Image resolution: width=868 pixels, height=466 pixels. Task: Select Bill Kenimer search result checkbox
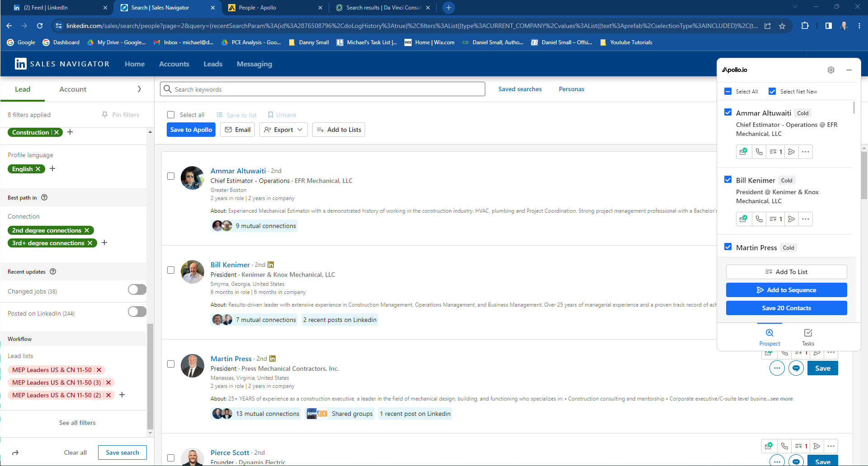(171, 270)
